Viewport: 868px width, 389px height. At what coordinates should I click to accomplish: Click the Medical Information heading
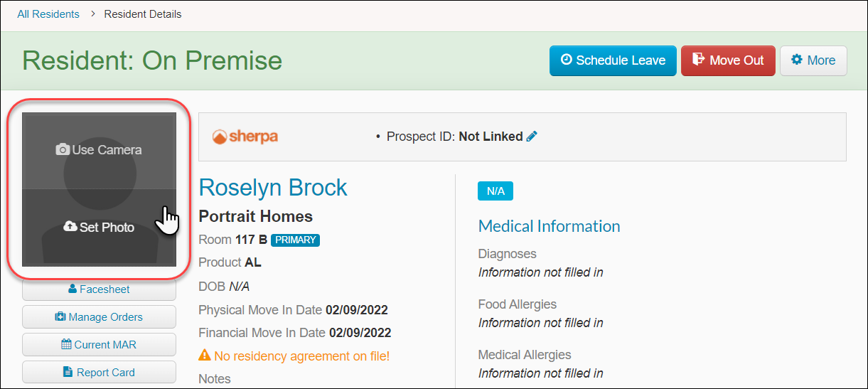550,226
